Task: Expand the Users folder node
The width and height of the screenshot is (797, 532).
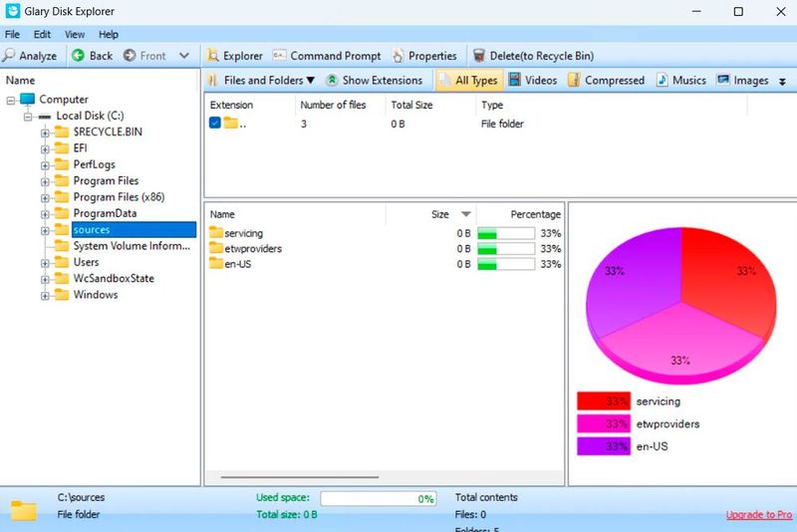Action: click(x=45, y=263)
